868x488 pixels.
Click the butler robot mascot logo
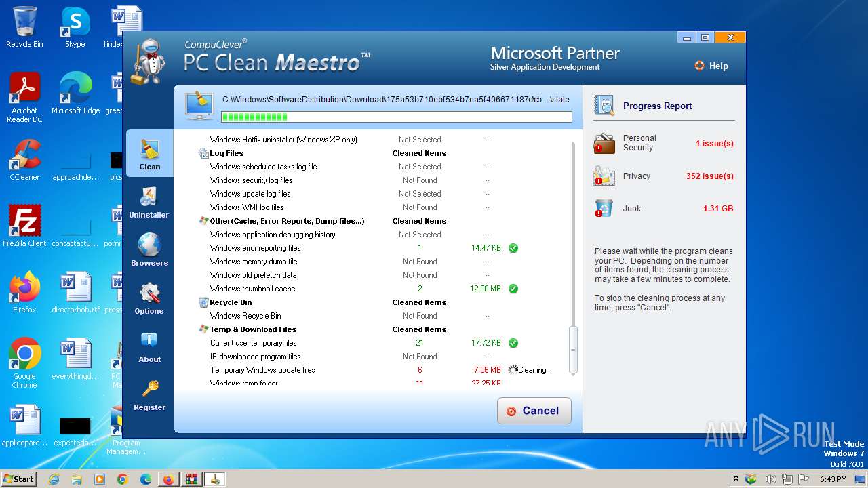[148, 62]
